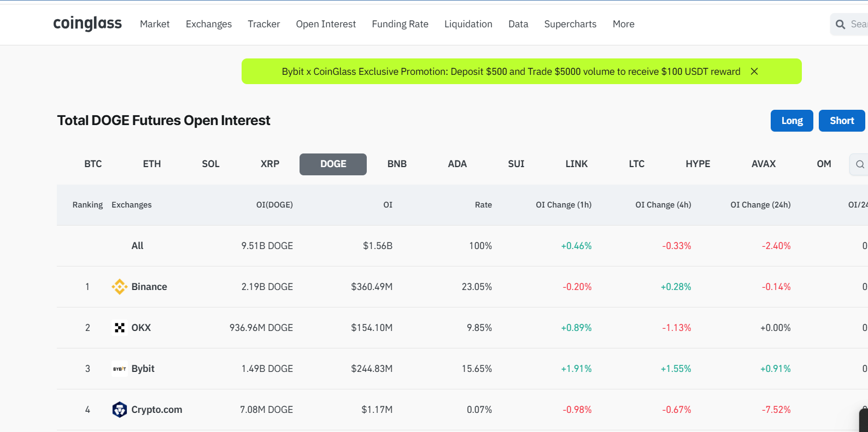
Task: Sort by the Rate column header
Action: click(483, 205)
